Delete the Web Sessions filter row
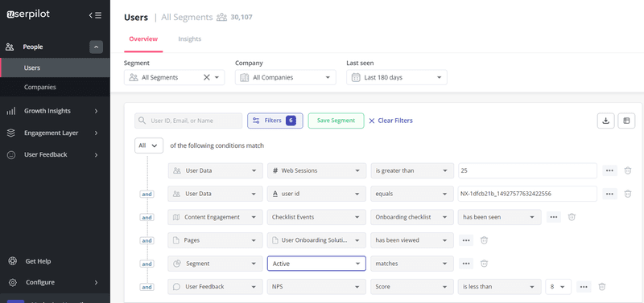 (x=628, y=170)
